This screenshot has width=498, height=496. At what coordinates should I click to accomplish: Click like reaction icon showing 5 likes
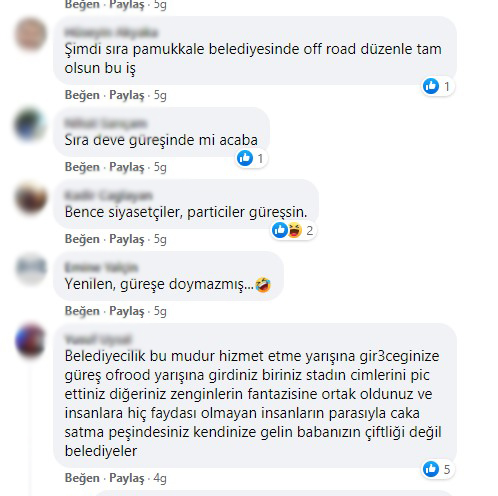431,469
